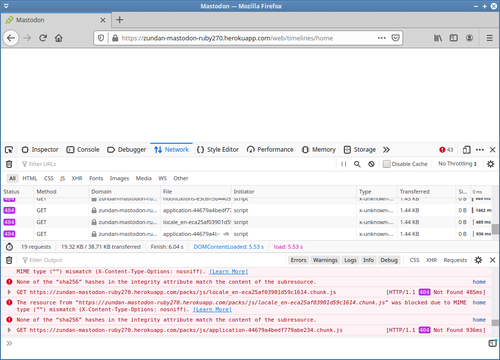Show site security padlock info

click(115, 38)
